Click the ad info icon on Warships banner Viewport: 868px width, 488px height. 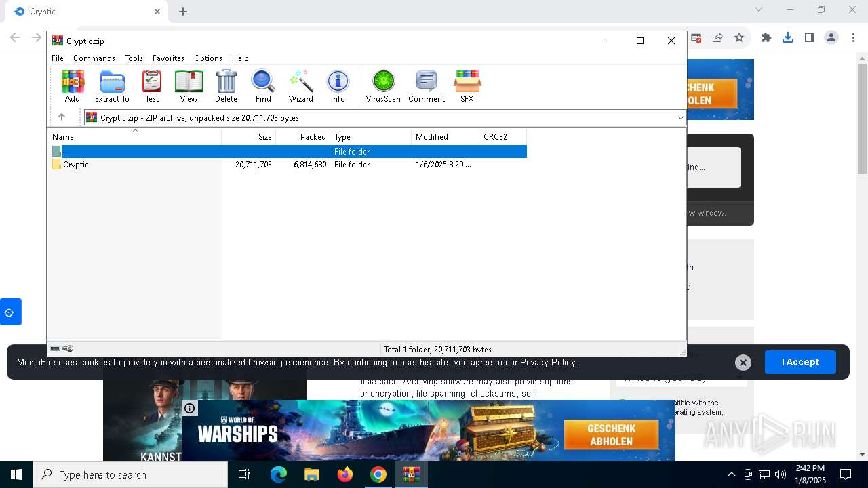190,408
